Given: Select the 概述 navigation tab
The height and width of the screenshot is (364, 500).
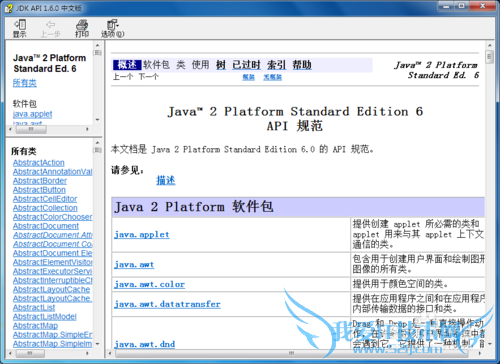Looking at the screenshot, I should [x=127, y=65].
